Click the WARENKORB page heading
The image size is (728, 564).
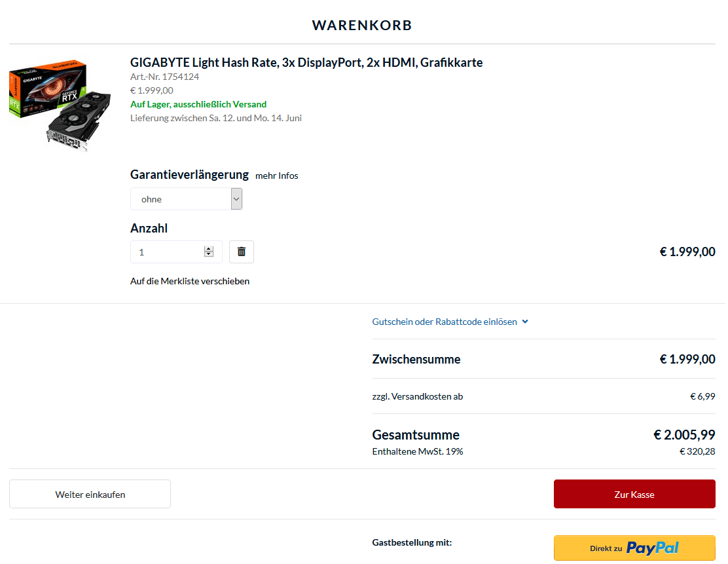(x=362, y=26)
